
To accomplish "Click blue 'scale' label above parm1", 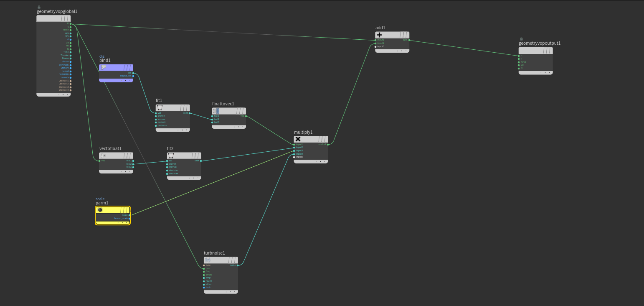I will [100, 199].
